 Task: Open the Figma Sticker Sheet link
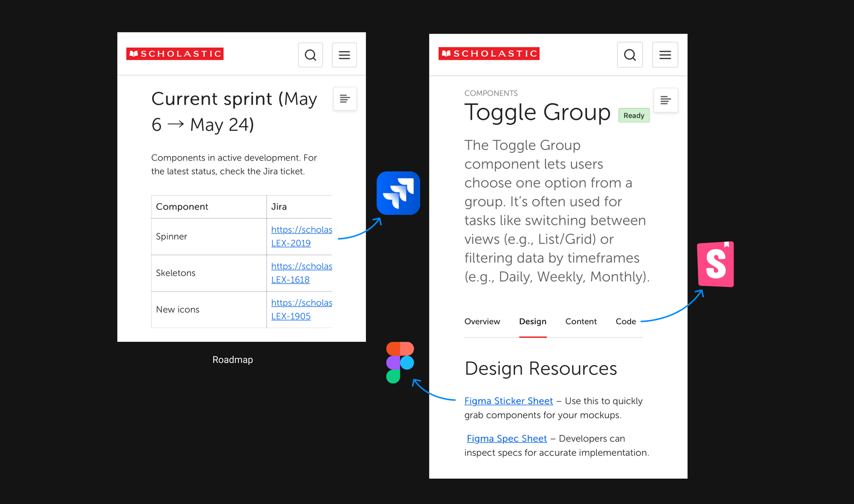pyautogui.click(x=509, y=401)
